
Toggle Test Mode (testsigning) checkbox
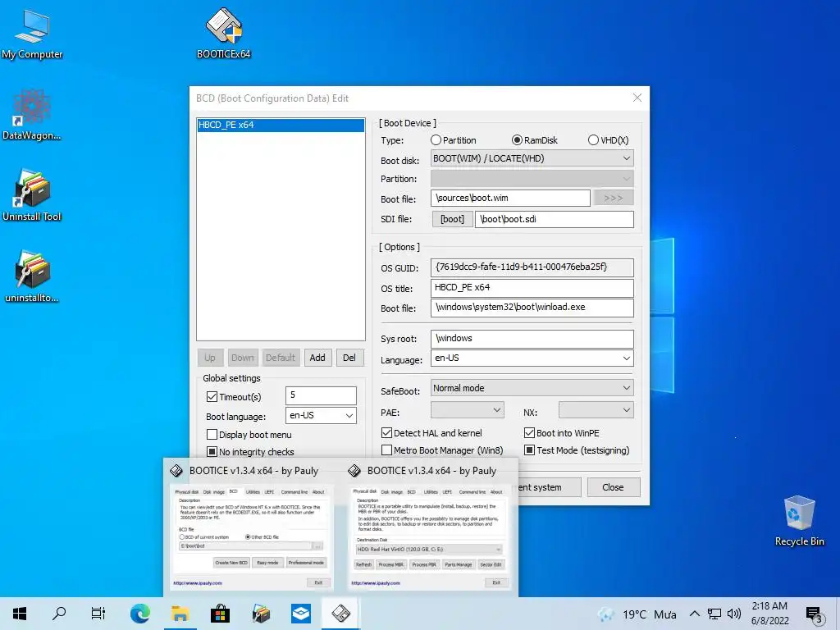(529, 450)
